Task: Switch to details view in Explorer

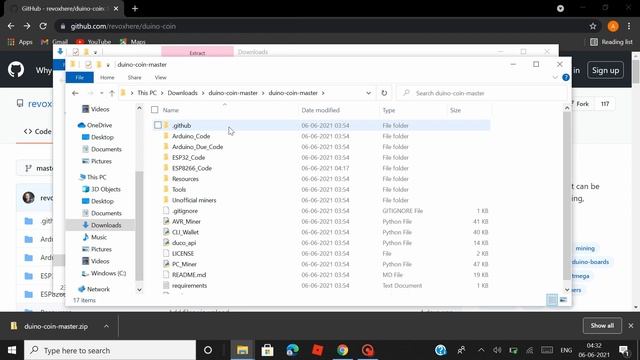Action: tap(552, 300)
